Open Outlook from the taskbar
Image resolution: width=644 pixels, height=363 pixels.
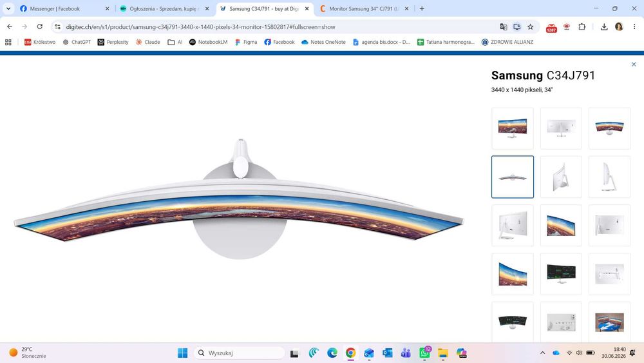coord(387,353)
